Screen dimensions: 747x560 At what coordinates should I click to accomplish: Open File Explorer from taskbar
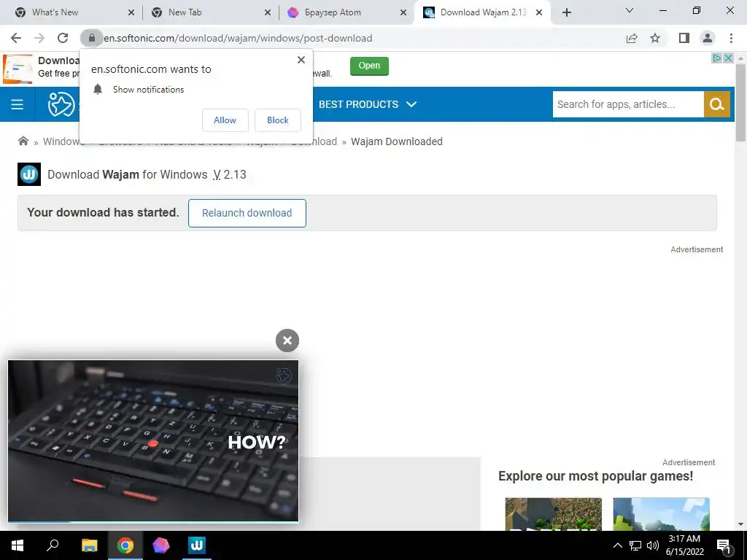pyautogui.click(x=89, y=545)
